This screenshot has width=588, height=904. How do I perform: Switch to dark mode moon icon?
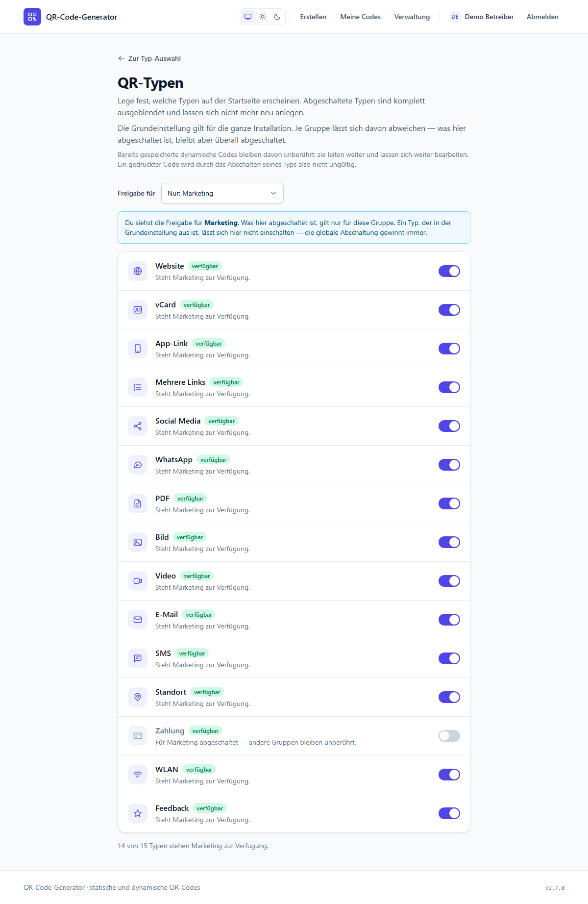(x=277, y=17)
